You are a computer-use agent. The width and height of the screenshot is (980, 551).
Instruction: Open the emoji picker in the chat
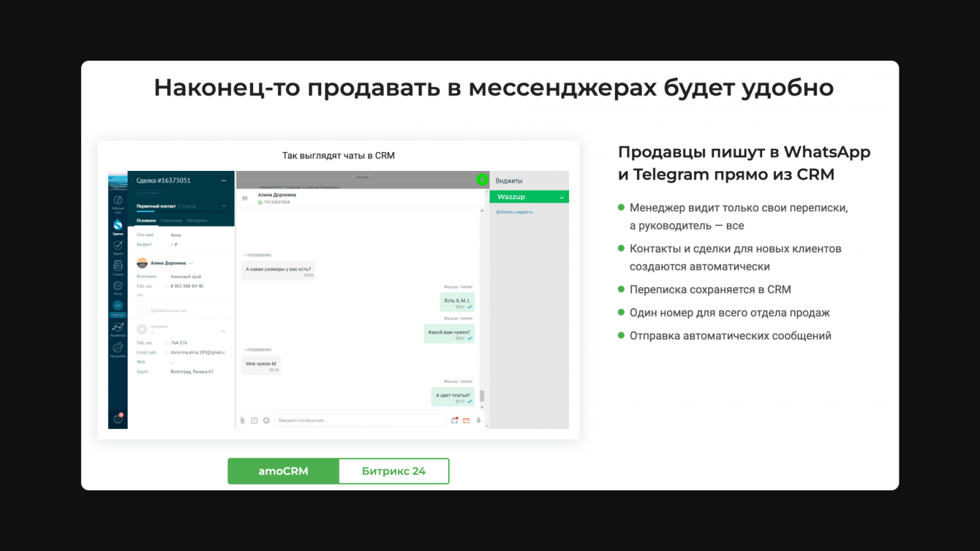[266, 420]
